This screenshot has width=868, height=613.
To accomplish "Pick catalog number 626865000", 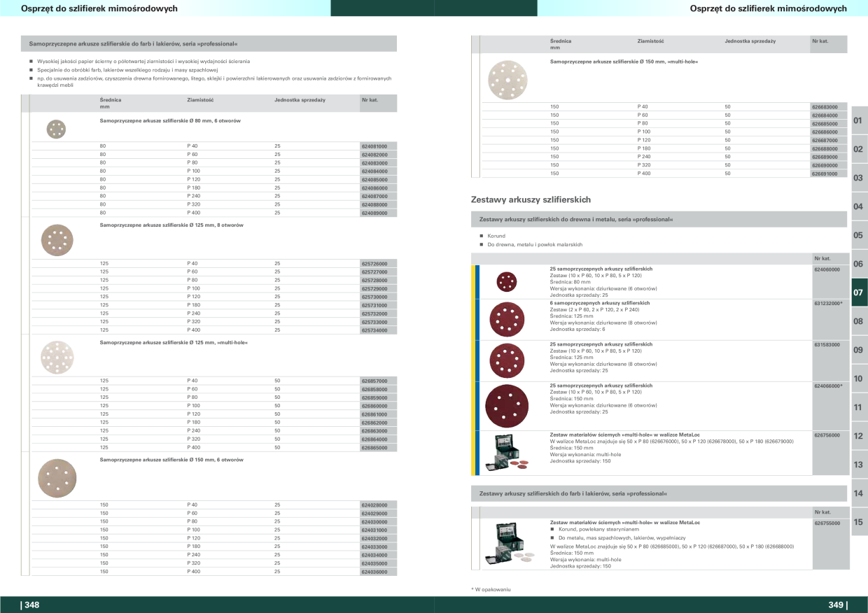I will pyautogui.click(x=374, y=448).
